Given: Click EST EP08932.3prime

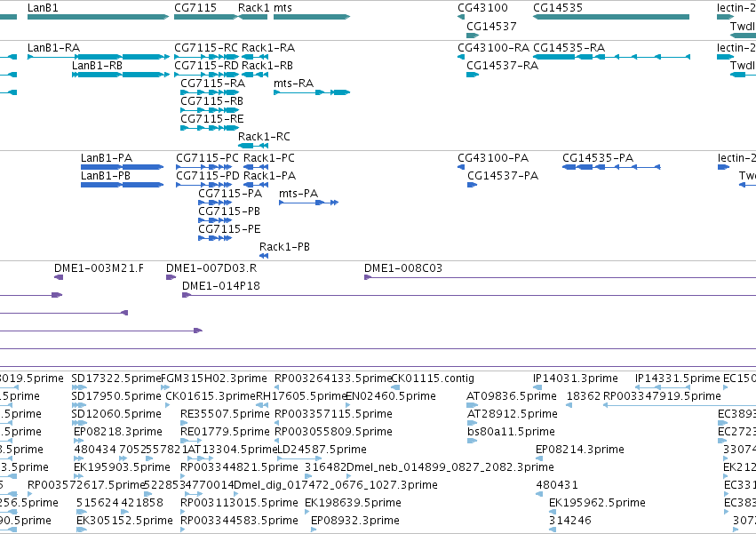Looking at the screenshot, I should click(x=314, y=530).
